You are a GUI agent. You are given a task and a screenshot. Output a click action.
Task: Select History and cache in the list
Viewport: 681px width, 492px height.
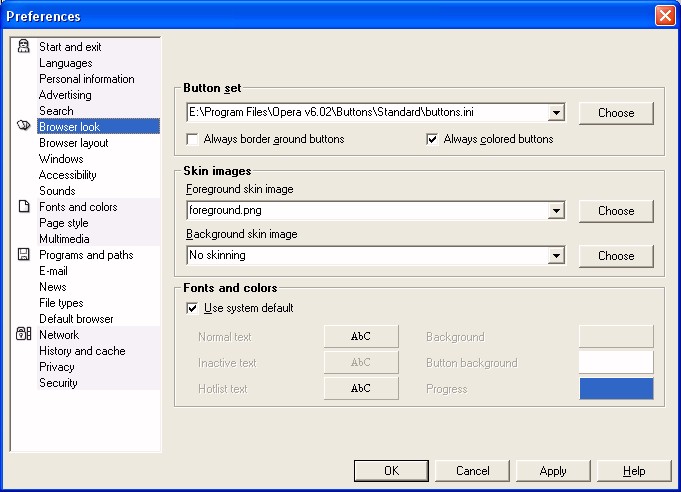[x=82, y=351]
